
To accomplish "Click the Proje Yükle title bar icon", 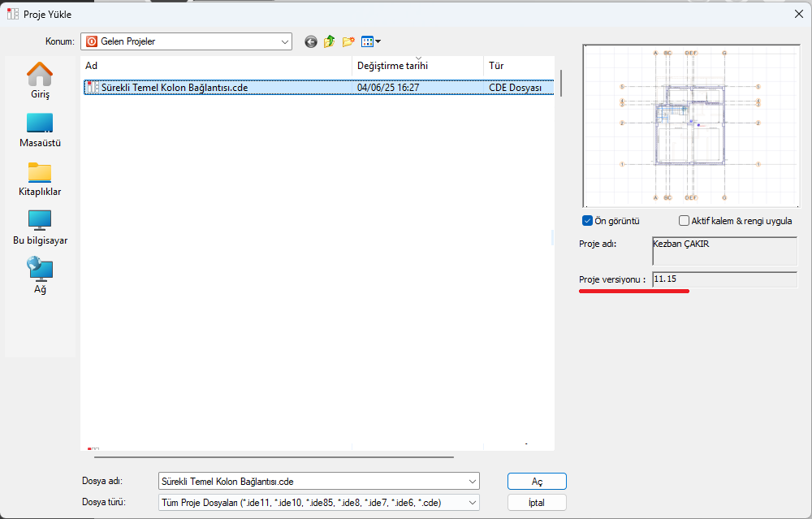I will click(13, 14).
